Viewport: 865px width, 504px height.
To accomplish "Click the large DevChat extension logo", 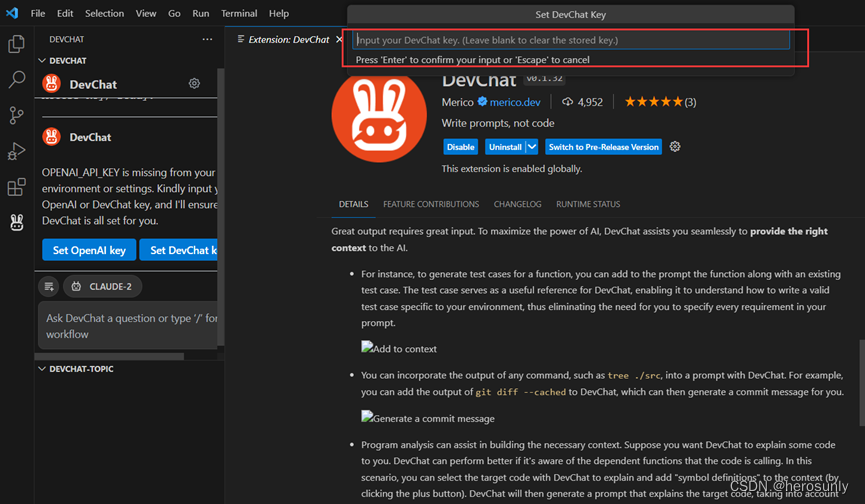I will (379, 115).
